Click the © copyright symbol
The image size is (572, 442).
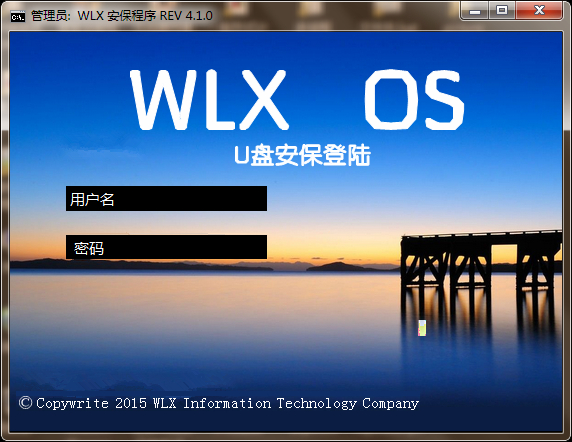click(x=26, y=403)
